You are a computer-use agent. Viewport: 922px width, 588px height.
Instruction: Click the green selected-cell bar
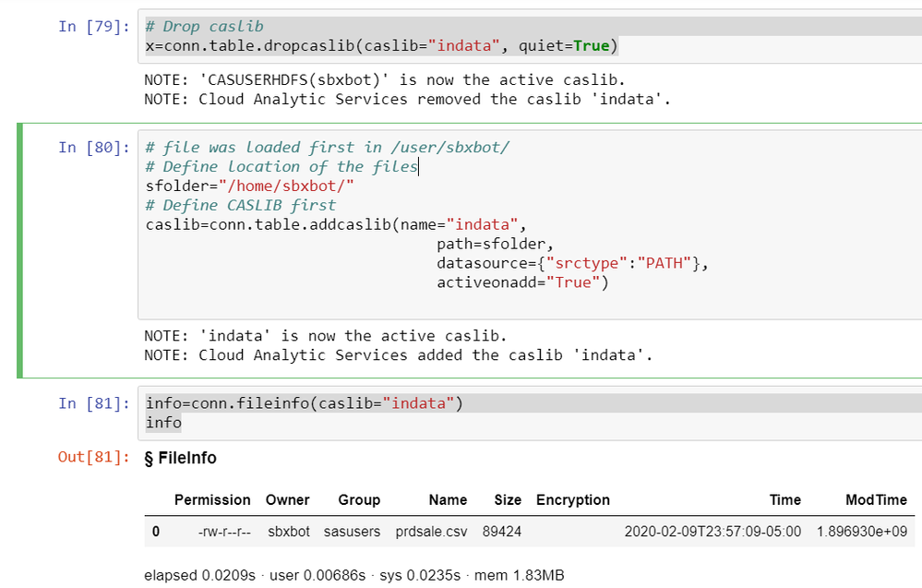click(19, 251)
